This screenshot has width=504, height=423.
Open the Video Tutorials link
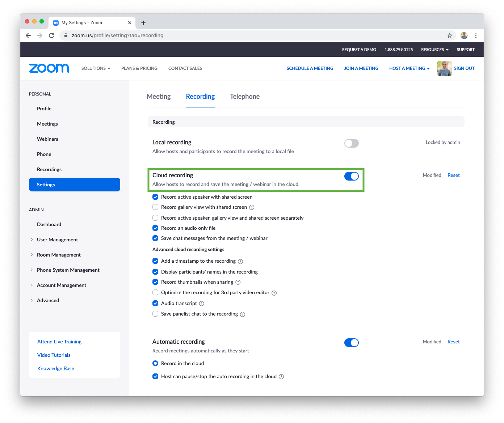(54, 355)
